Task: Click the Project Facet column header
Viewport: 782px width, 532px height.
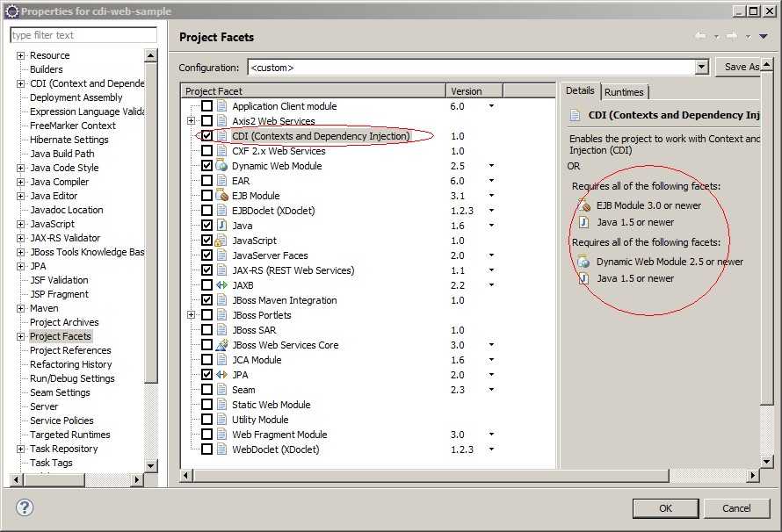Action: [x=313, y=91]
